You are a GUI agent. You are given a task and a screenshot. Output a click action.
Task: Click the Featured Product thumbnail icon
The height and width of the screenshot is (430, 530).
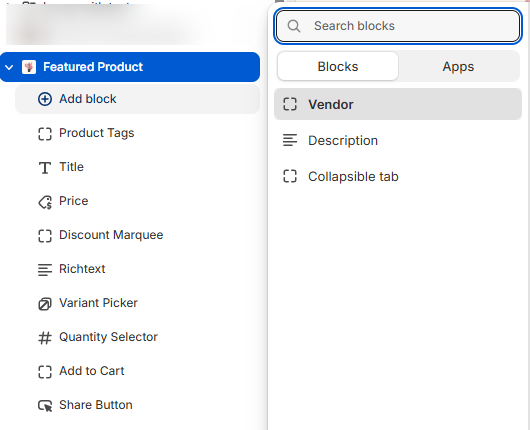click(x=29, y=67)
